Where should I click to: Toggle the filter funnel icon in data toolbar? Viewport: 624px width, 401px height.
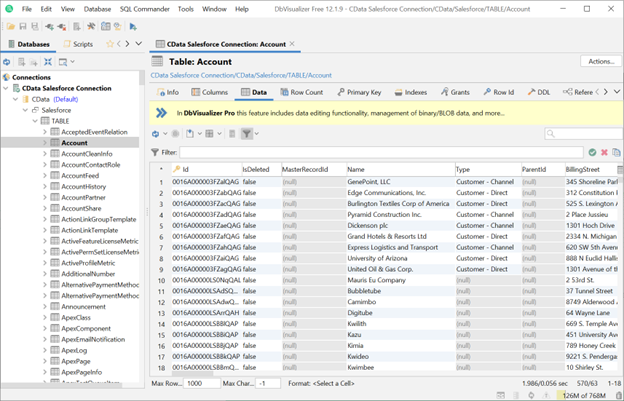pyautogui.click(x=248, y=133)
